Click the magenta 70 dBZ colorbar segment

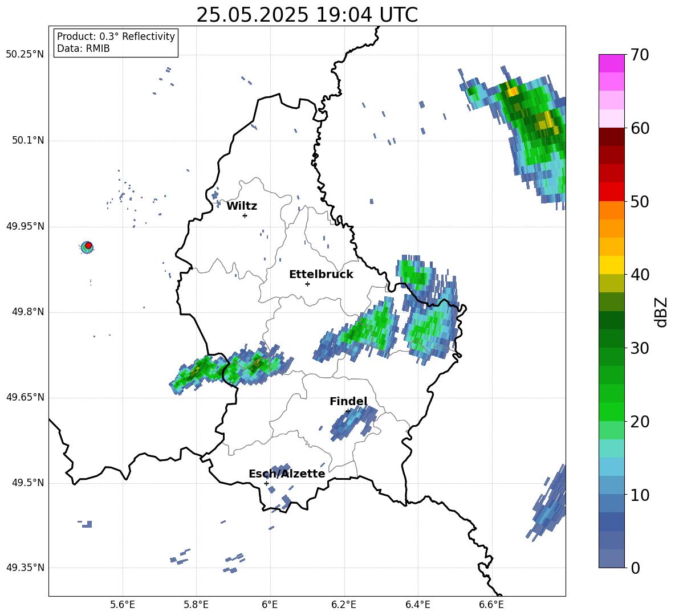click(611, 63)
